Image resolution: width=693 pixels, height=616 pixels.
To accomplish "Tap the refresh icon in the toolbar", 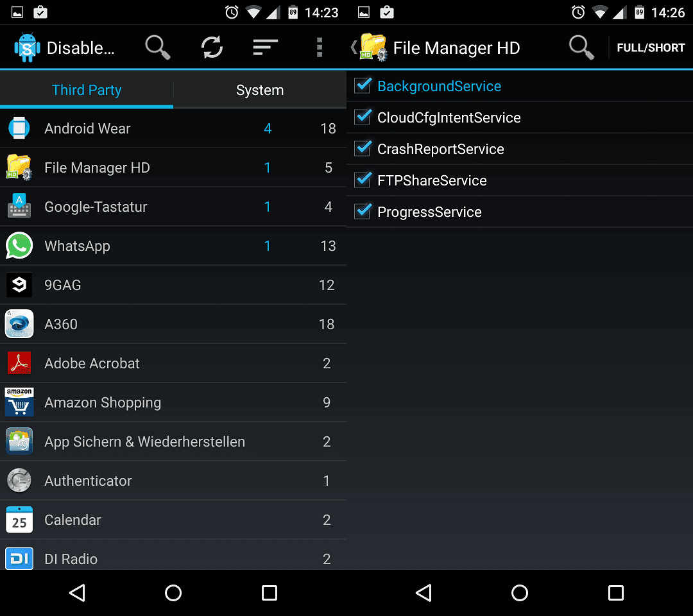I will [x=212, y=47].
